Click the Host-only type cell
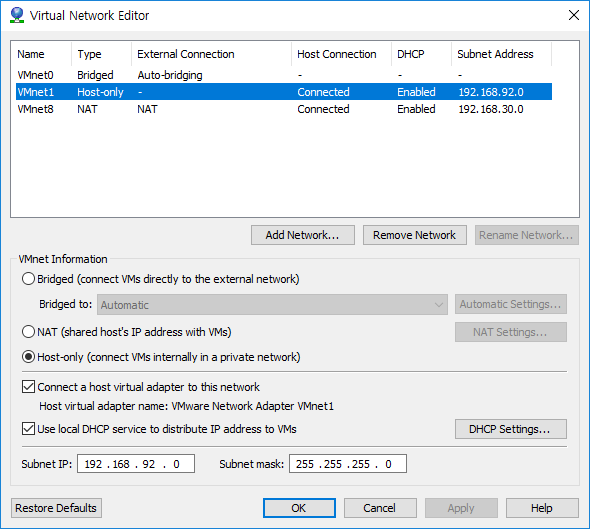Viewport: 590px width, 529px height. pos(100,92)
